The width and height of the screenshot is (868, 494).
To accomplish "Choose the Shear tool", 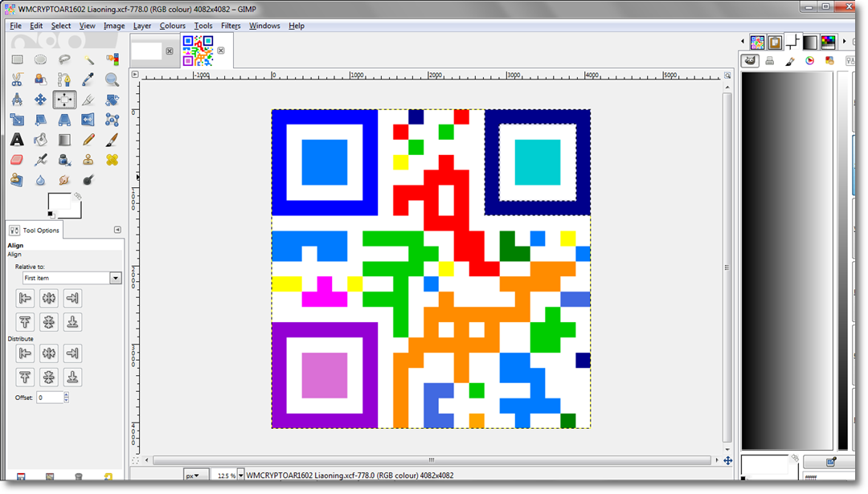I will click(x=40, y=120).
